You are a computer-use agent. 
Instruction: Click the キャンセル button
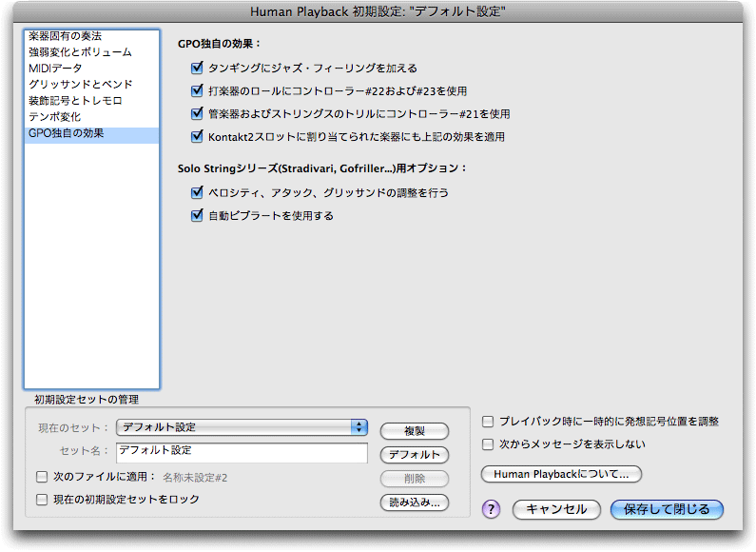556,509
